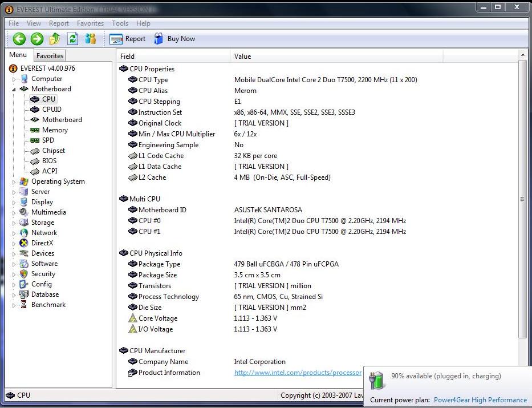Expand the Display tree node

(14, 203)
